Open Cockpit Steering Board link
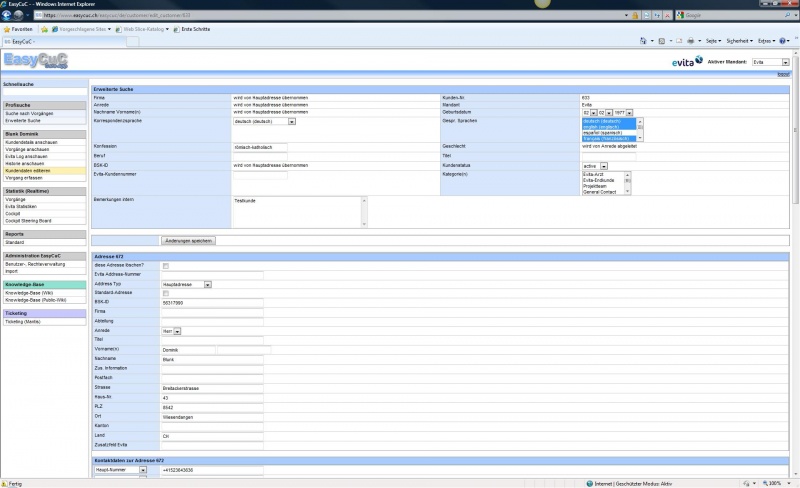This screenshot has width=800, height=488. click(x=28, y=221)
